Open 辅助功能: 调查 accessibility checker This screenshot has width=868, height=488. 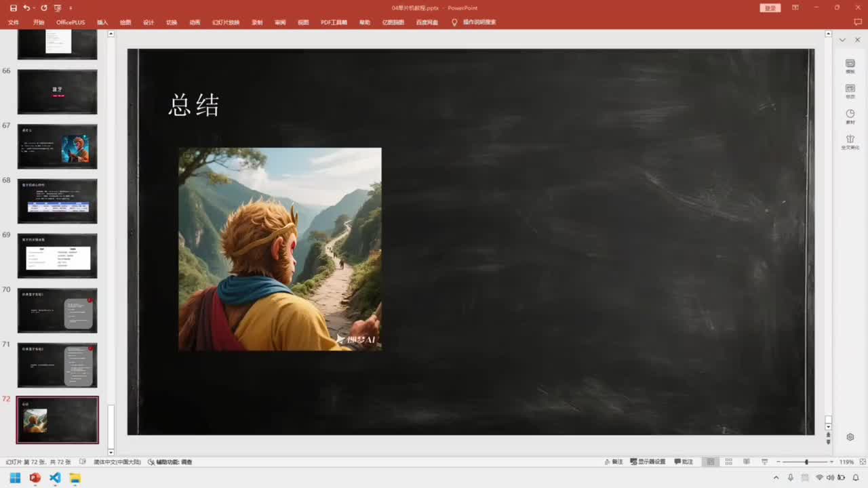(170, 462)
